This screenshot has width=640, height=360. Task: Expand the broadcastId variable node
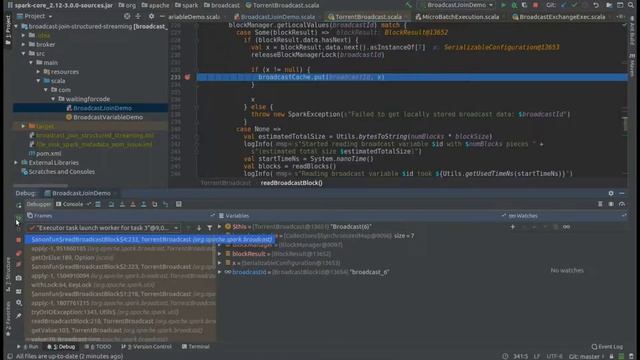pos(220,272)
